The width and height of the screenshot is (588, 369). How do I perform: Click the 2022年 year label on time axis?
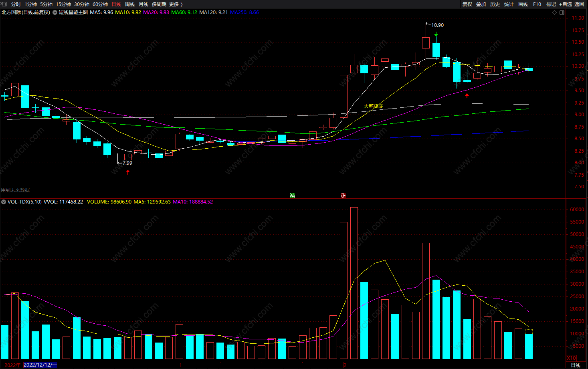12,365
